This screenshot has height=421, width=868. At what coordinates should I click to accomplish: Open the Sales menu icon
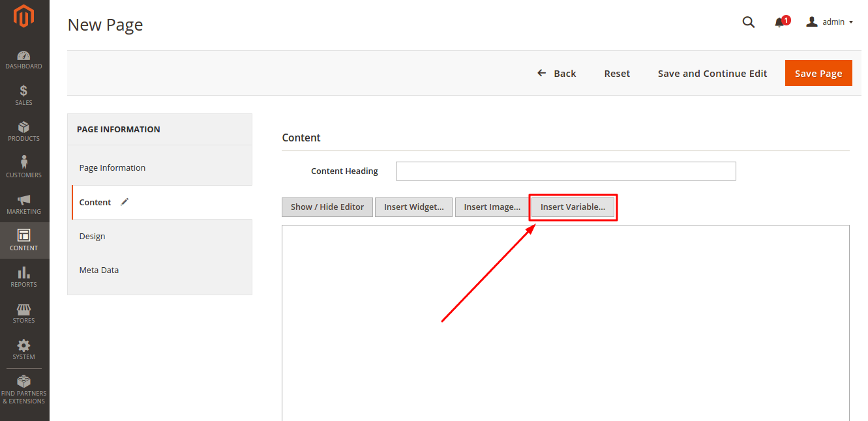tap(24, 91)
